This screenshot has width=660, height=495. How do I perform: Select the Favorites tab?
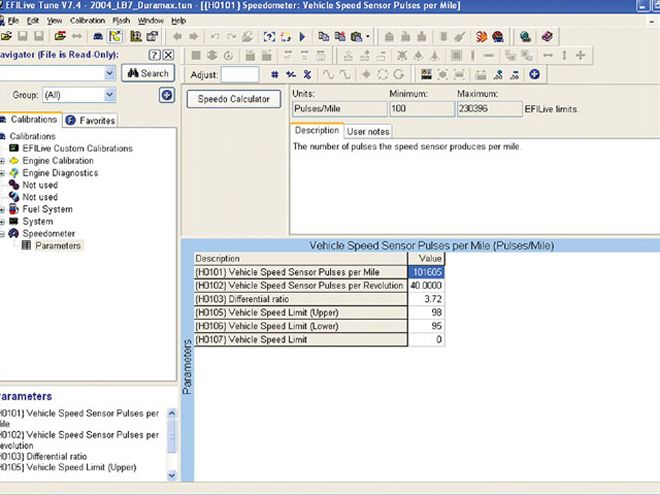point(90,120)
